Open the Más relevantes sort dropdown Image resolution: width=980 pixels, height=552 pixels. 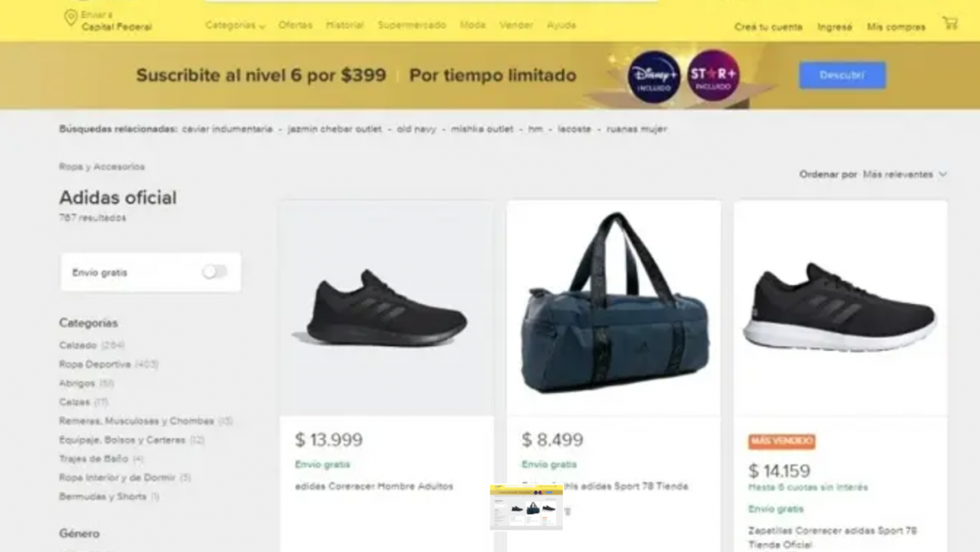click(901, 173)
